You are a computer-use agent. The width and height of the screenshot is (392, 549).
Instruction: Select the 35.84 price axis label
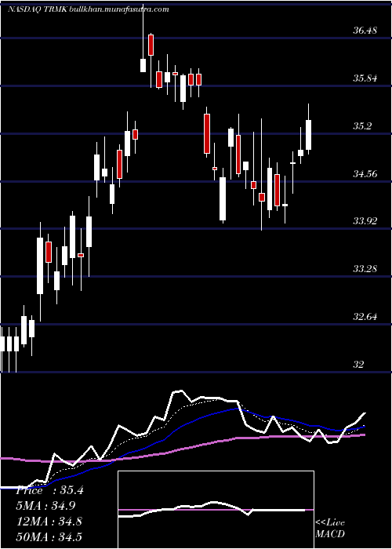coord(365,78)
